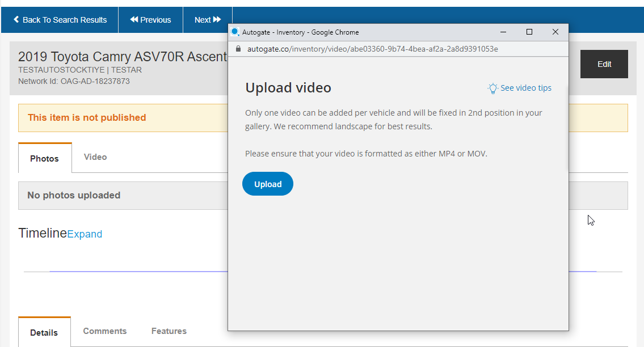Open the Comments tab

pyautogui.click(x=105, y=331)
